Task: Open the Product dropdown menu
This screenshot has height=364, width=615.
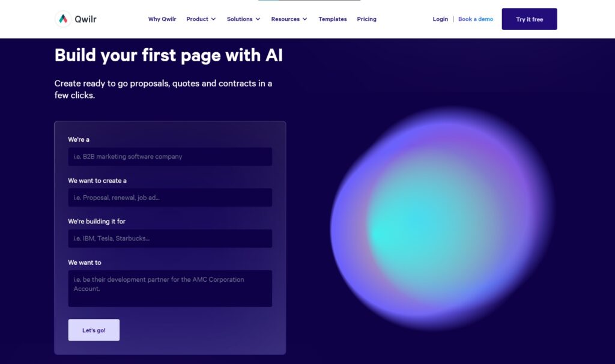Action: point(201,19)
